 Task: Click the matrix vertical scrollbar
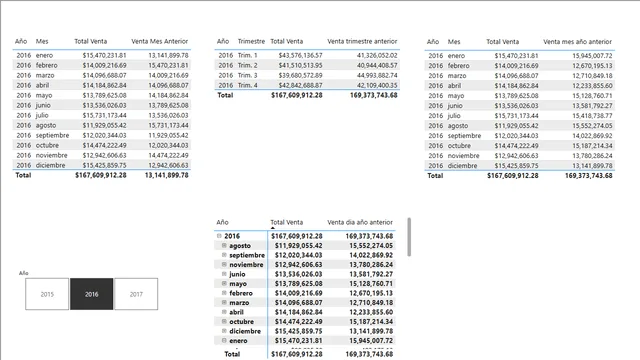coord(409,237)
